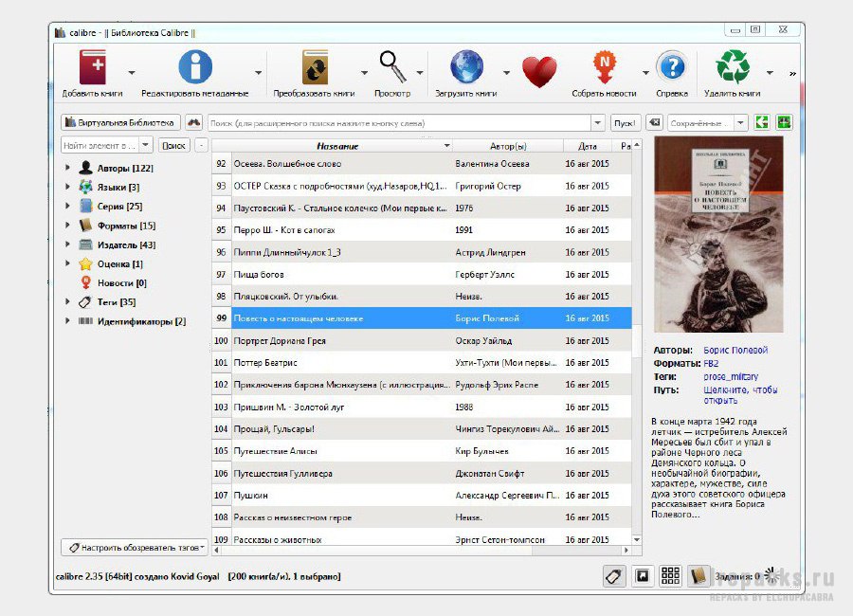Click the Convert books icon

(x=315, y=68)
